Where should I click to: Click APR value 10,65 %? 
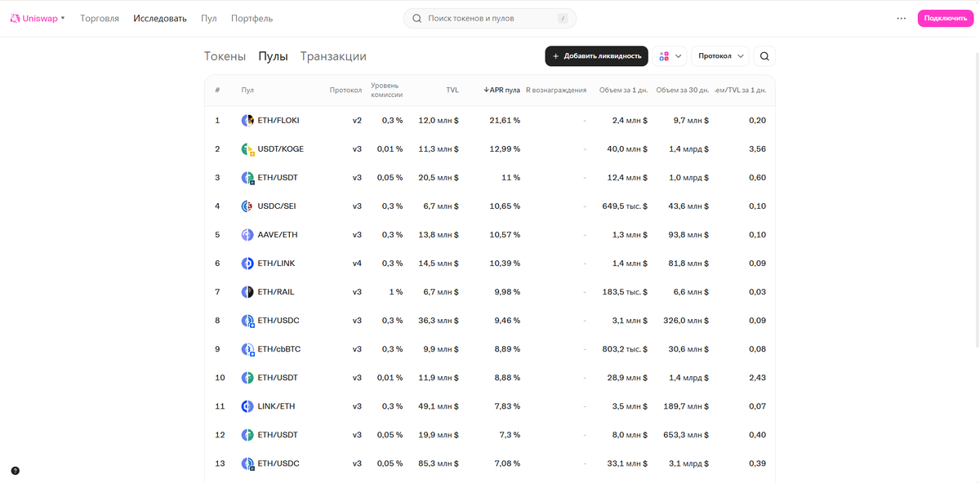tap(505, 206)
